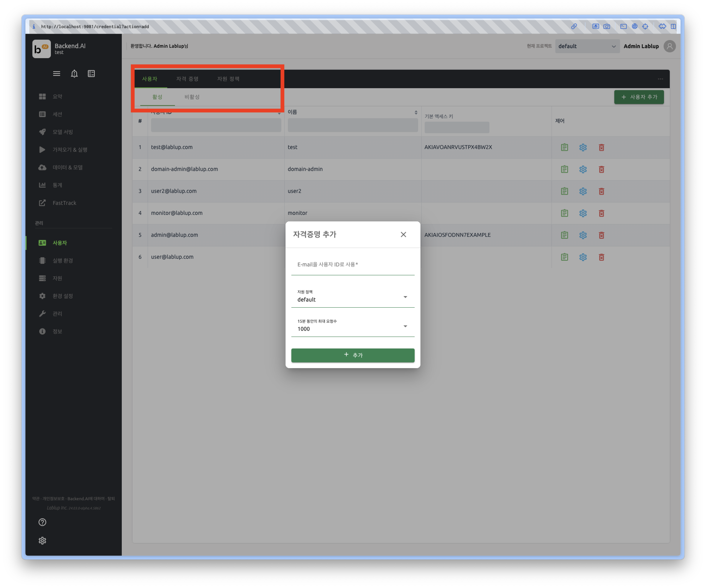Click the notification bell icon
706x588 pixels.
coord(74,74)
